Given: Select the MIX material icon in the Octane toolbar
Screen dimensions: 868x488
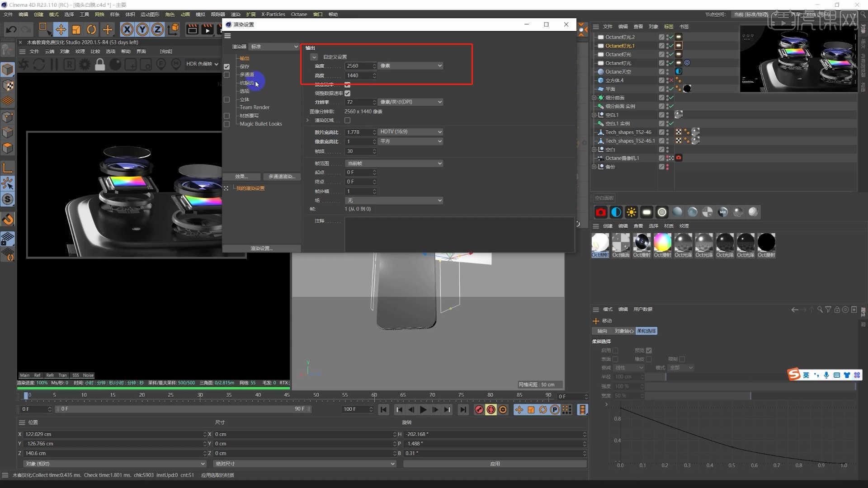Looking at the screenshot, I should [x=722, y=212].
